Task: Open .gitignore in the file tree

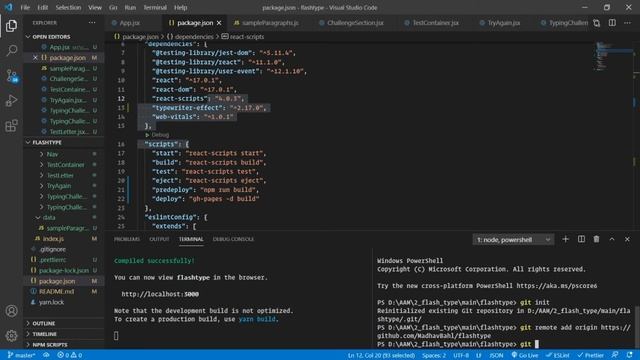Action: pos(52,249)
